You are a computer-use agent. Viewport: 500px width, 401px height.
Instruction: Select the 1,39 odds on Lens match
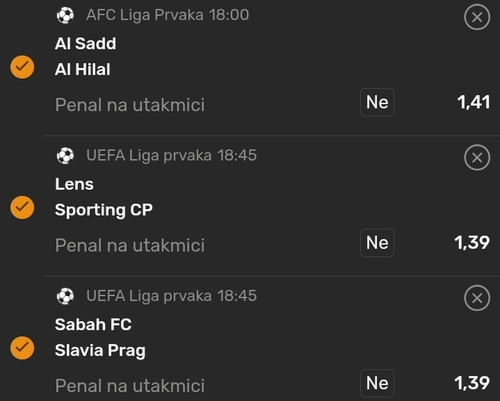tap(472, 243)
